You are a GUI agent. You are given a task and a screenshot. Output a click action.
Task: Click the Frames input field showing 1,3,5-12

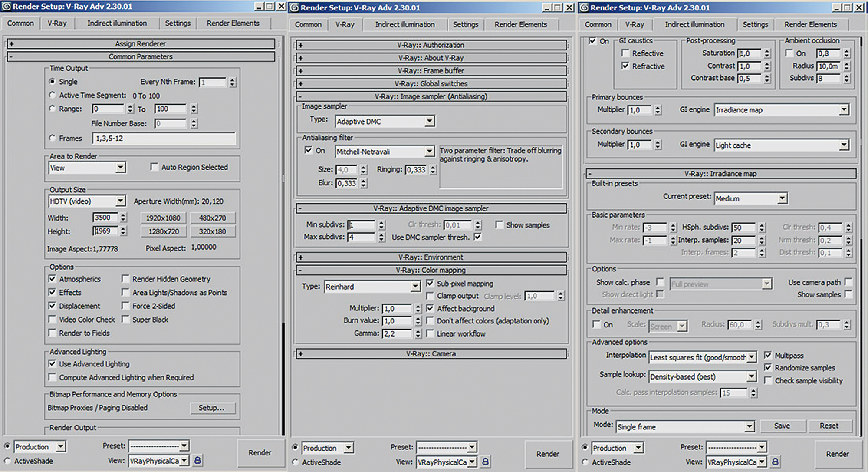click(x=164, y=139)
